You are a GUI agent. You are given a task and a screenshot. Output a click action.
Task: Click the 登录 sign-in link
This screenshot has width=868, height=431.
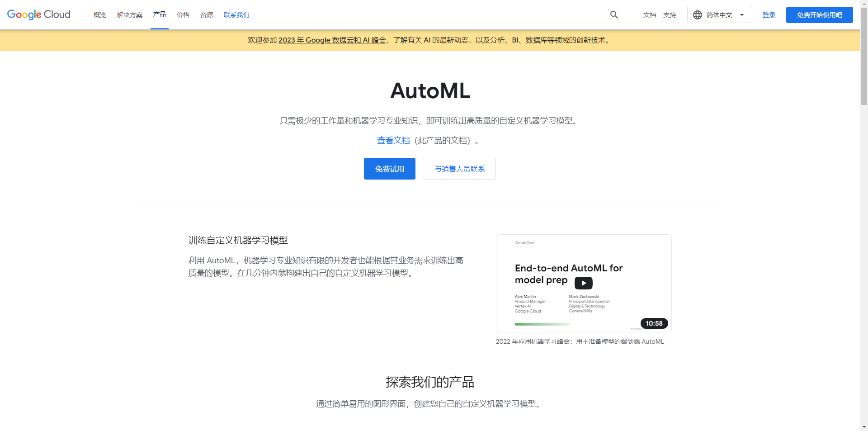coord(769,15)
